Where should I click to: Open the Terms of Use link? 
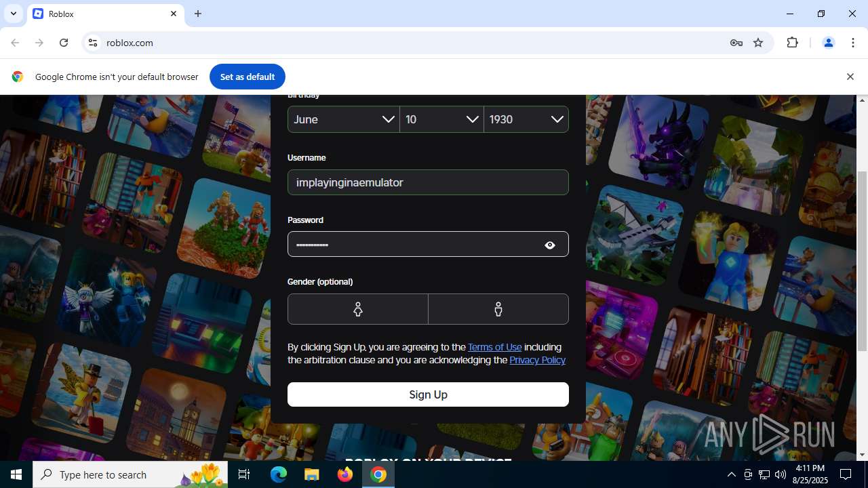pyautogui.click(x=495, y=347)
